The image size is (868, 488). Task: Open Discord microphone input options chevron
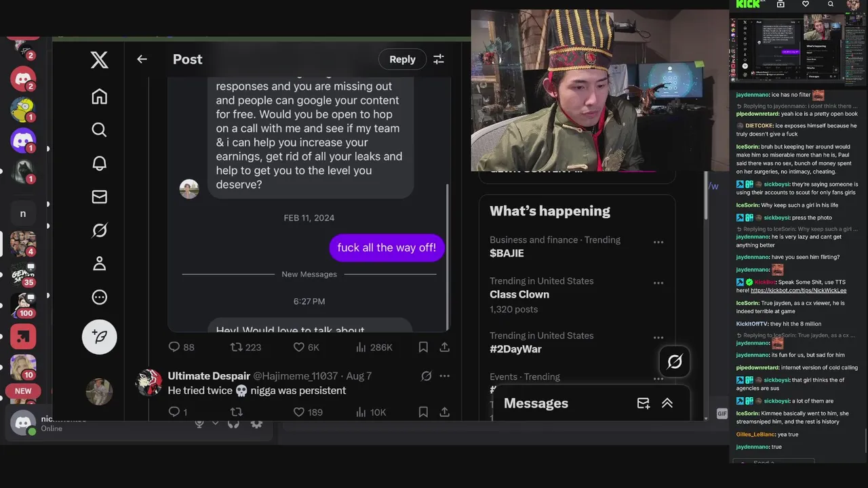click(216, 423)
